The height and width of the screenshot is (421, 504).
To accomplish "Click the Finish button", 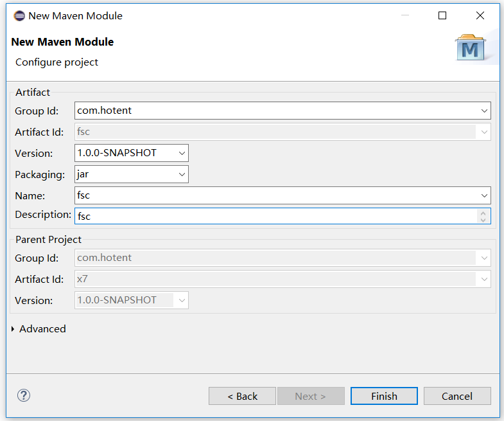I will click(384, 396).
